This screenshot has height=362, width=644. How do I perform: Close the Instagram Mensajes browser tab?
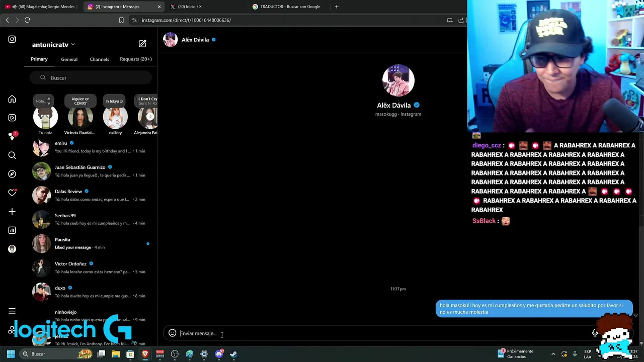click(159, 7)
